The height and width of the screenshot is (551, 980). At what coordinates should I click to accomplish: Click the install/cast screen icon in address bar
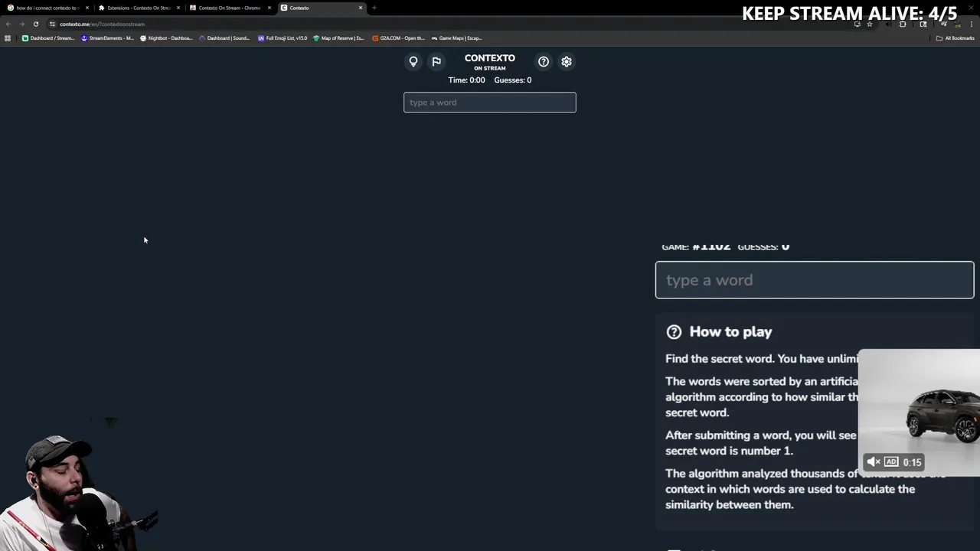[x=857, y=24]
